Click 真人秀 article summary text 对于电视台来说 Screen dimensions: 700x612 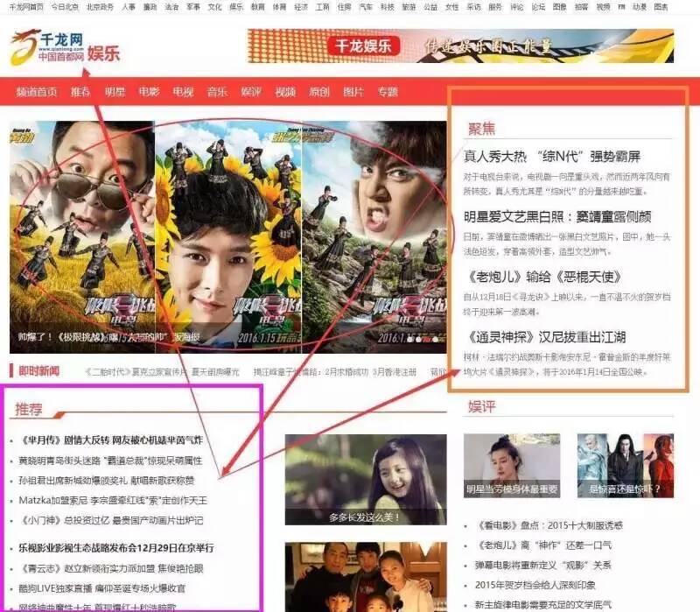[x=566, y=184]
